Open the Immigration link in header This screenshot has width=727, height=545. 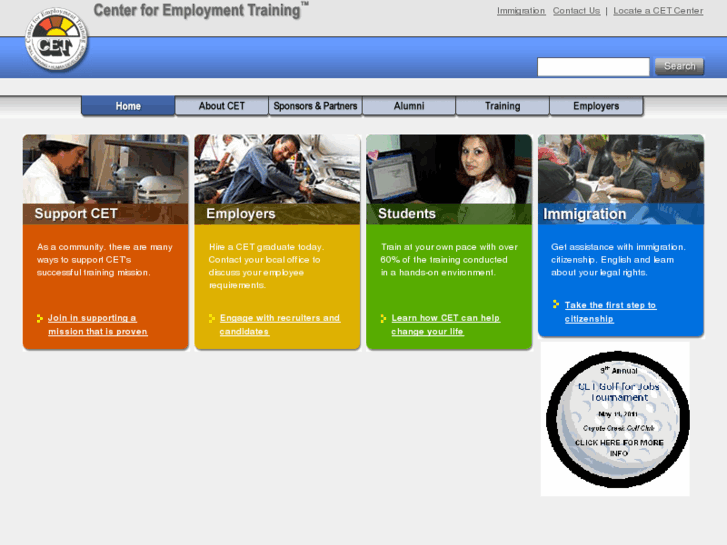521,11
